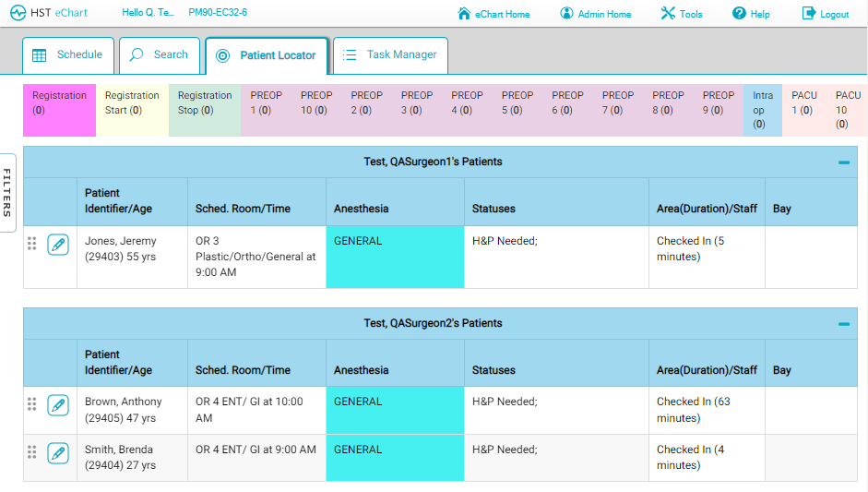Go to eChart Home

point(493,14)
